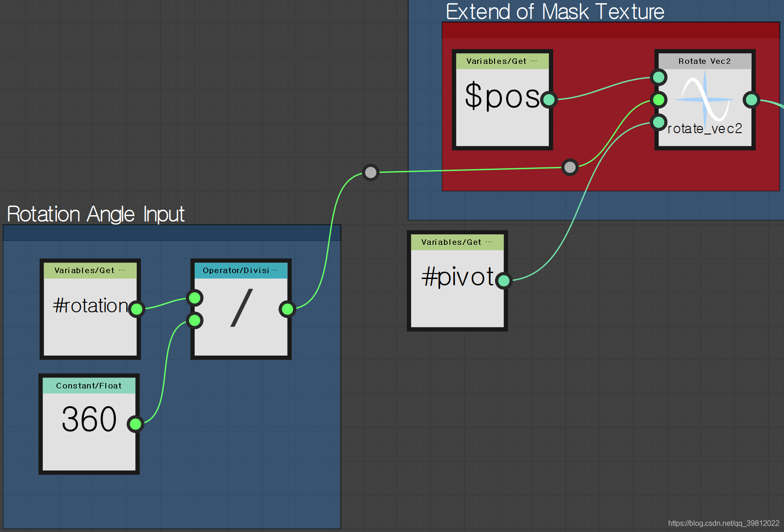Click the dark red frame header bar
The height and width of the screenshot is (532, 784).
tap(611, 31)
